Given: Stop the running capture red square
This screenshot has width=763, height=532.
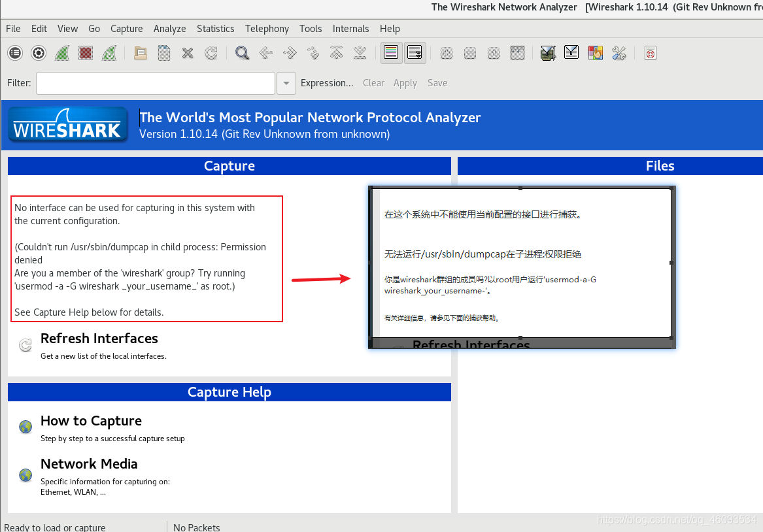Looking at the screenshot, I should click(86, 52).
